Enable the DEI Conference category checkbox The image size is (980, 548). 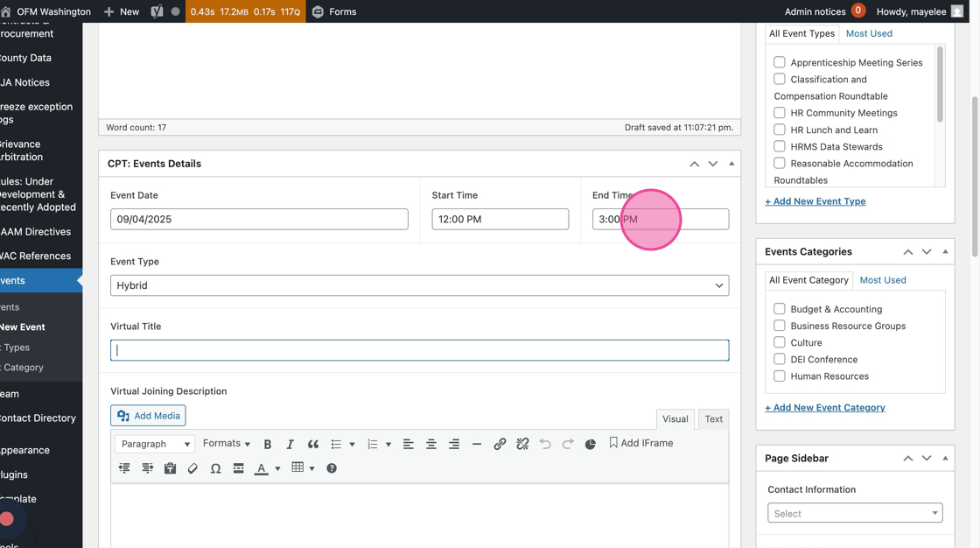pos(779,359)
